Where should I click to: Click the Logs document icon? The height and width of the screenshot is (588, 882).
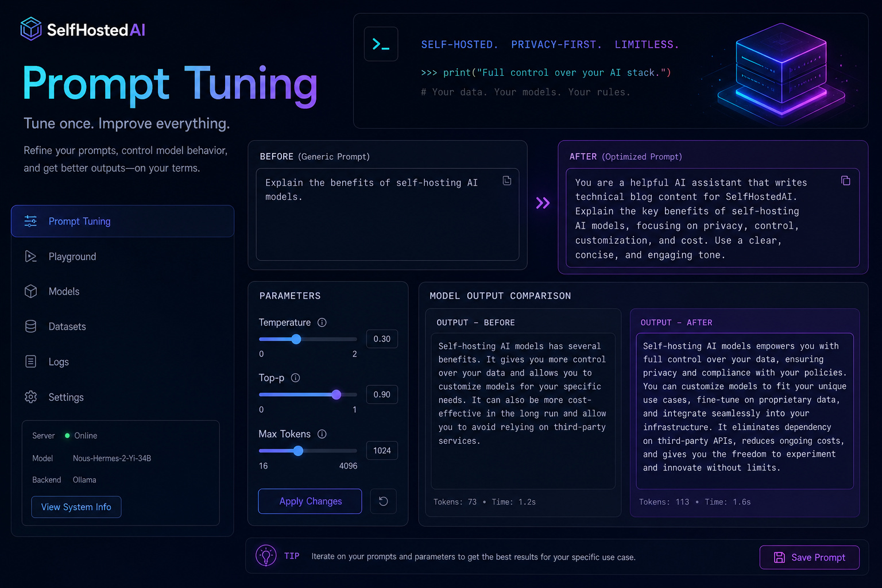tap(31, 361)
